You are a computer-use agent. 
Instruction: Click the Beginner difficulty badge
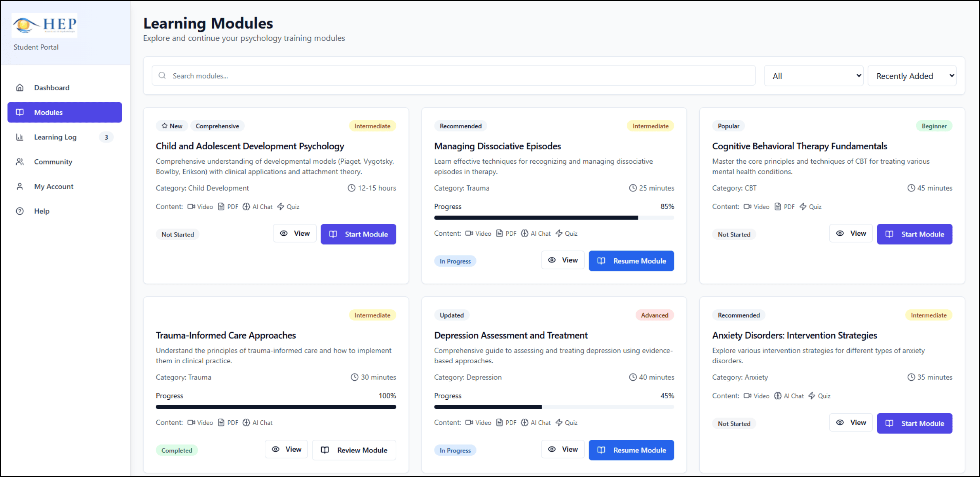pos(934,126)
